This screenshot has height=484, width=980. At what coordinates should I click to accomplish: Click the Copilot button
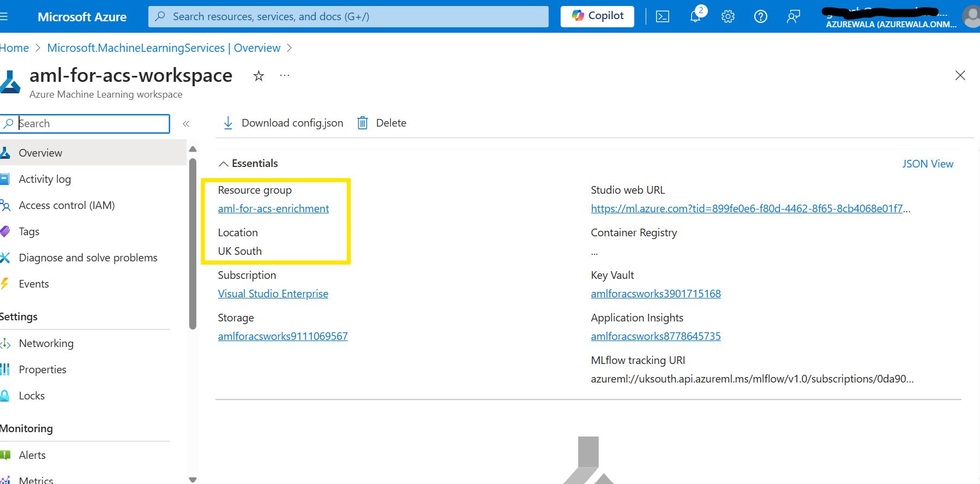coord(597,16)
